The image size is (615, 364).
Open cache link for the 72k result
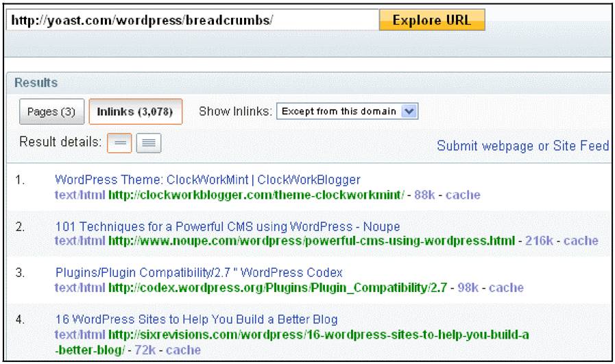click(183, 350)
